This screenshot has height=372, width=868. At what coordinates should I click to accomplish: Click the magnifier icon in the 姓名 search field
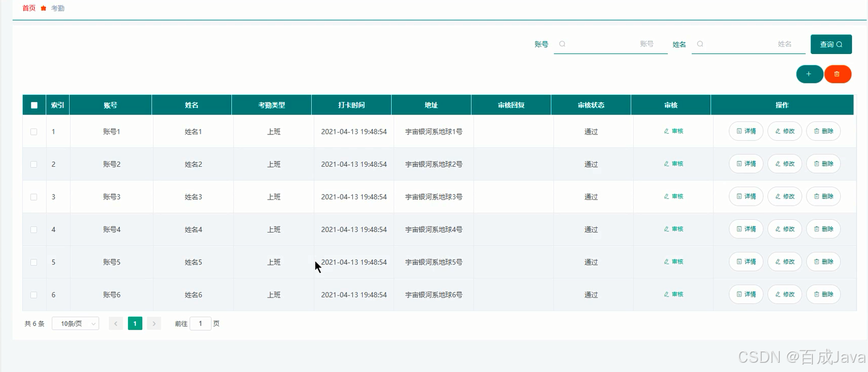point(700,44)
